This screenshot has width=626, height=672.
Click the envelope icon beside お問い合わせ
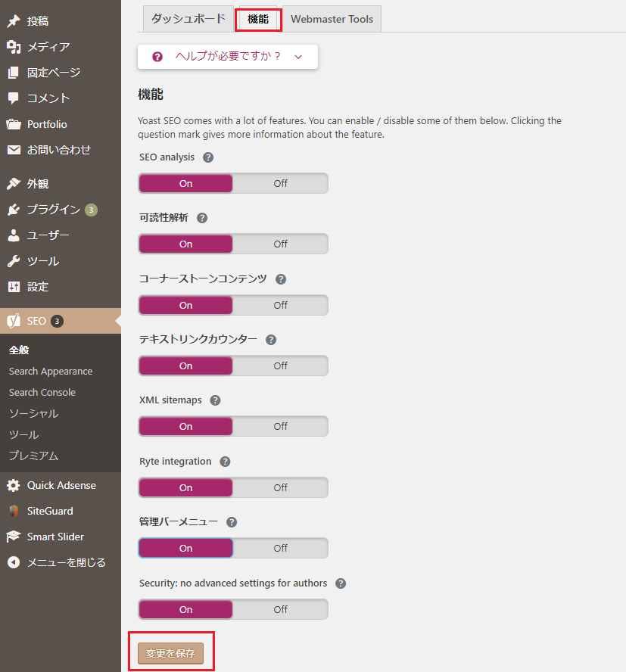14,150
